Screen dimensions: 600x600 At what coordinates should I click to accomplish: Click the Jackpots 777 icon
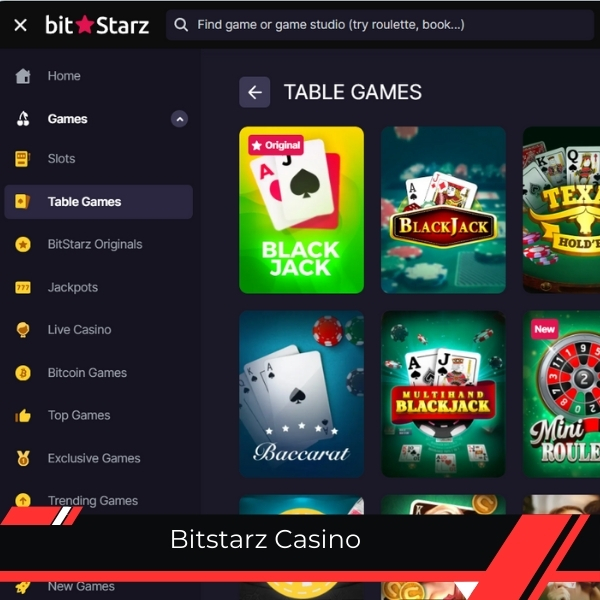23,287
